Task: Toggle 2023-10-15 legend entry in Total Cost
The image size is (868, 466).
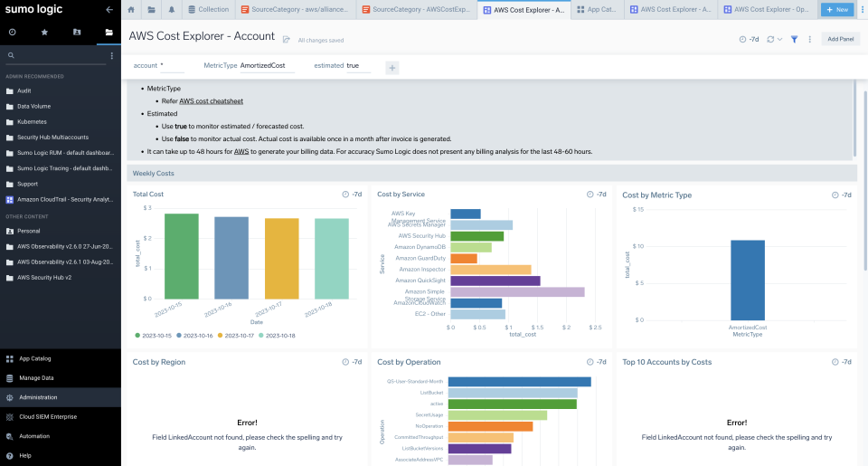Action: pyautogui.click(x=154, y=336)
